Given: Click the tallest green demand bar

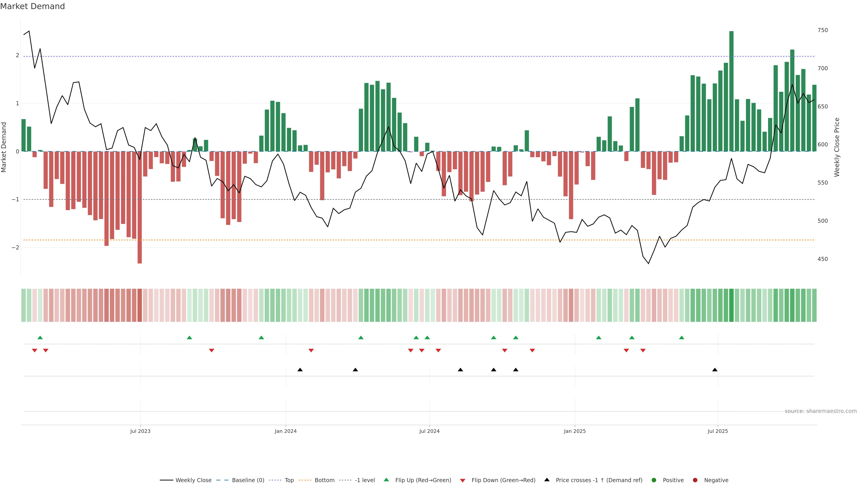Looking at the screenshot, I should tap(731, 91).
